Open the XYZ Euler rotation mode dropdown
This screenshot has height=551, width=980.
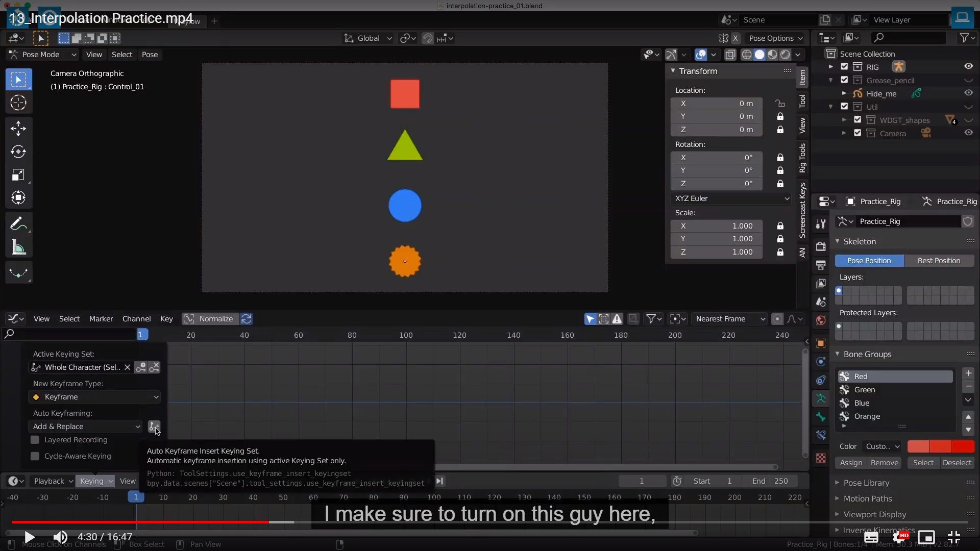pyautogui.click(x=731, y=198)
